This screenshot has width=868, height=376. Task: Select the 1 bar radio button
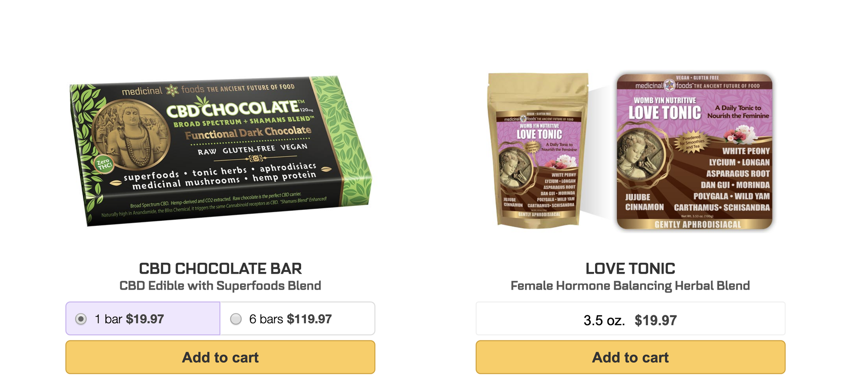[x=81, y=319]
